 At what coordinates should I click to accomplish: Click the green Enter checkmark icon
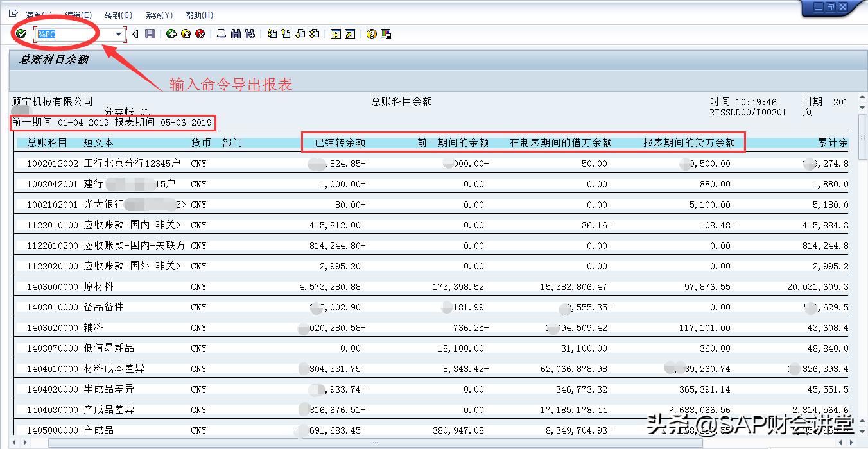[x=21, y=34]
